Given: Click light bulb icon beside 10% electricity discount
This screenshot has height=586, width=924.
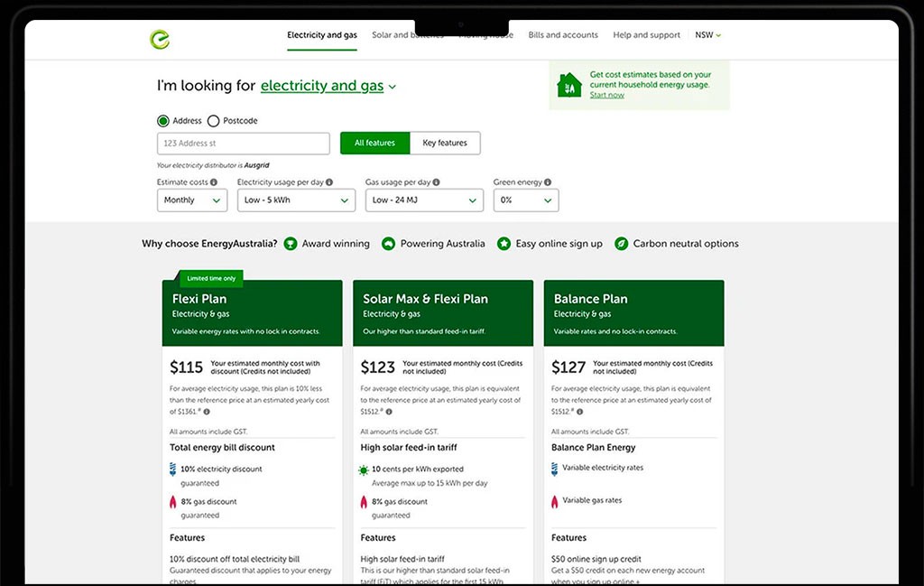Looking at the screenshot, I should (172, 470).
